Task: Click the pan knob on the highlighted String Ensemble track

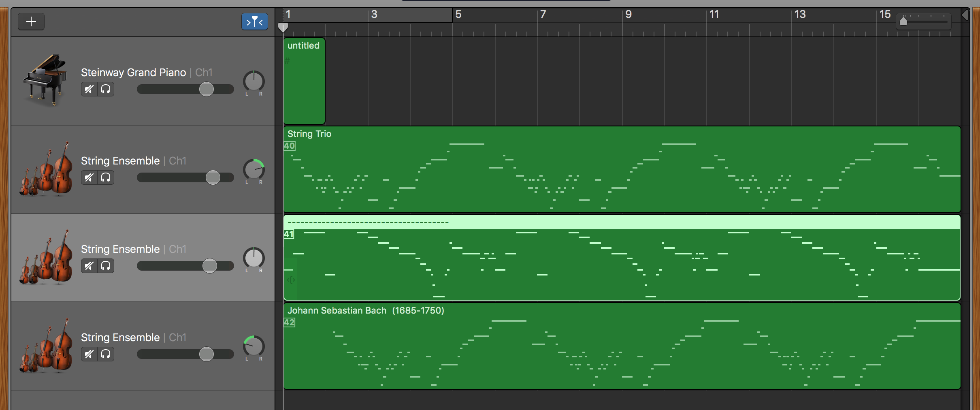Action: [254, 258]
